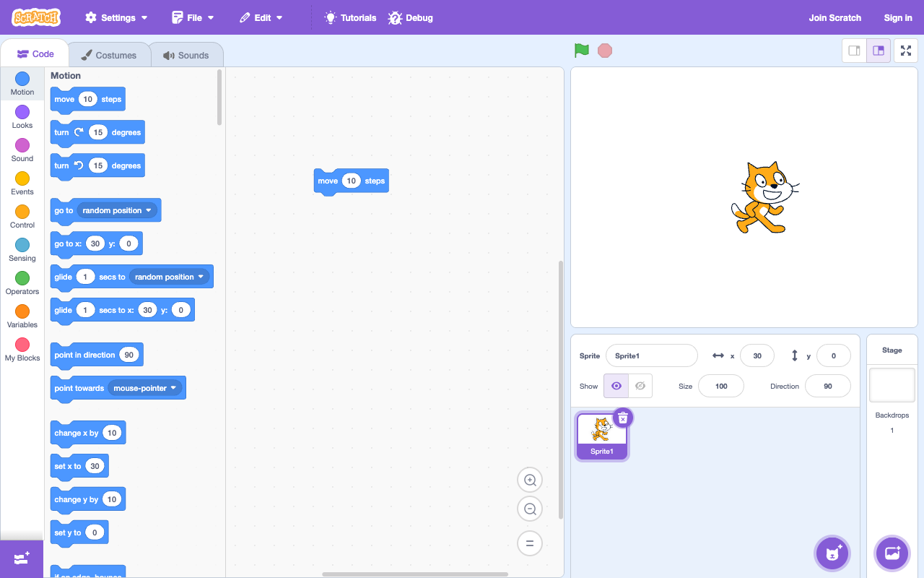This screenshot has width=924, height=578.
Task: Click Join Scratch link
Action: (834, 17)
